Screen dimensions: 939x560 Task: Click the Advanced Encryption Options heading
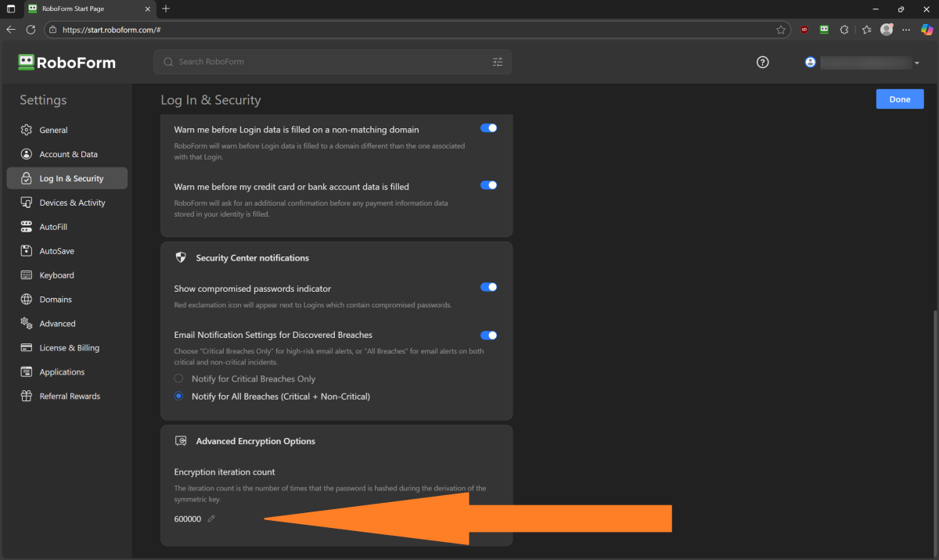pos(256,441)
